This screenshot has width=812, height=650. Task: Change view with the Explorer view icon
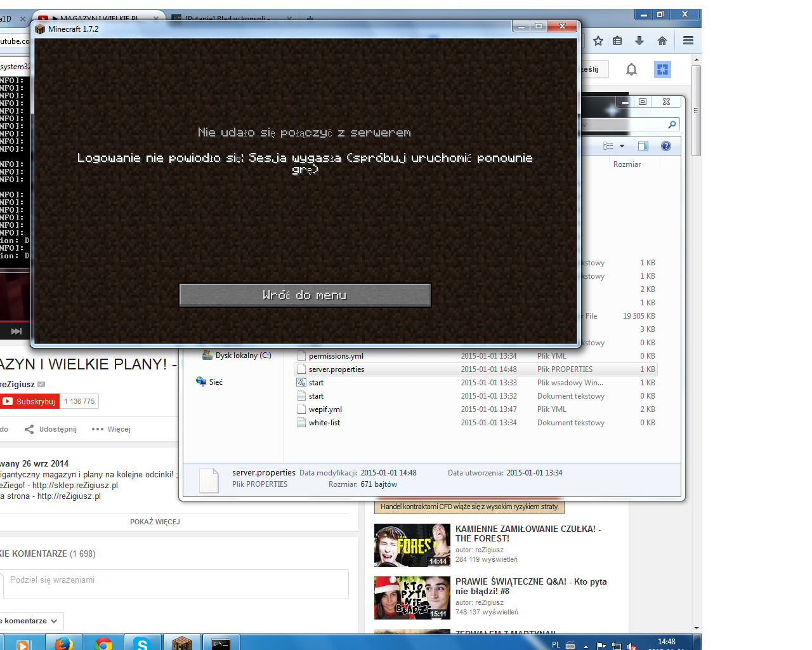[x=608, y=146]
